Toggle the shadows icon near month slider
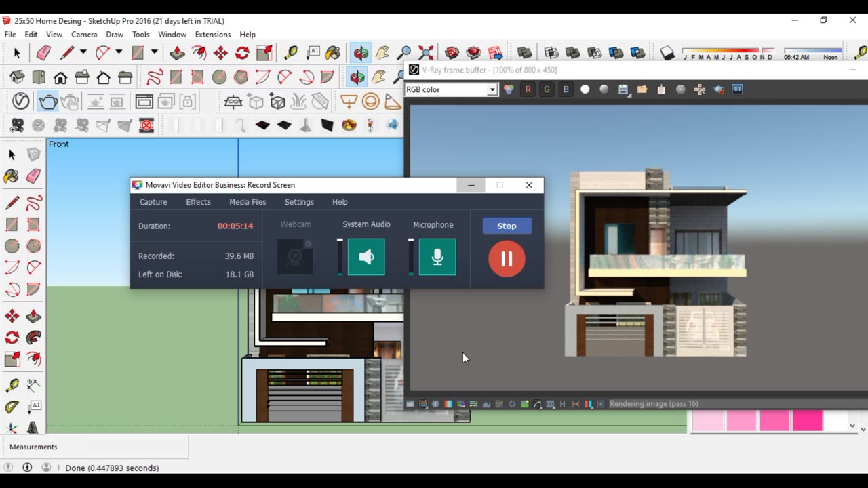The height and width of the screenshot is (488, 868). [x=667, y=53]
